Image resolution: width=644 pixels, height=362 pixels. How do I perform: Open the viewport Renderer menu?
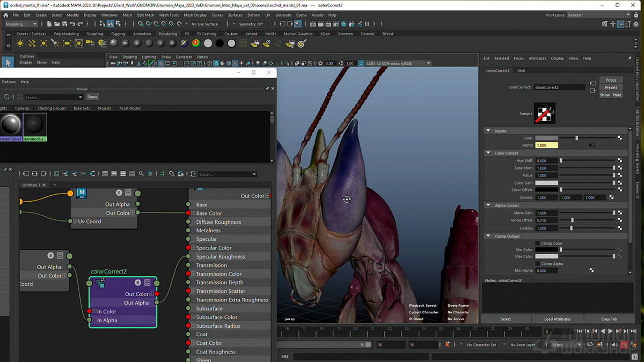[184, 57]
